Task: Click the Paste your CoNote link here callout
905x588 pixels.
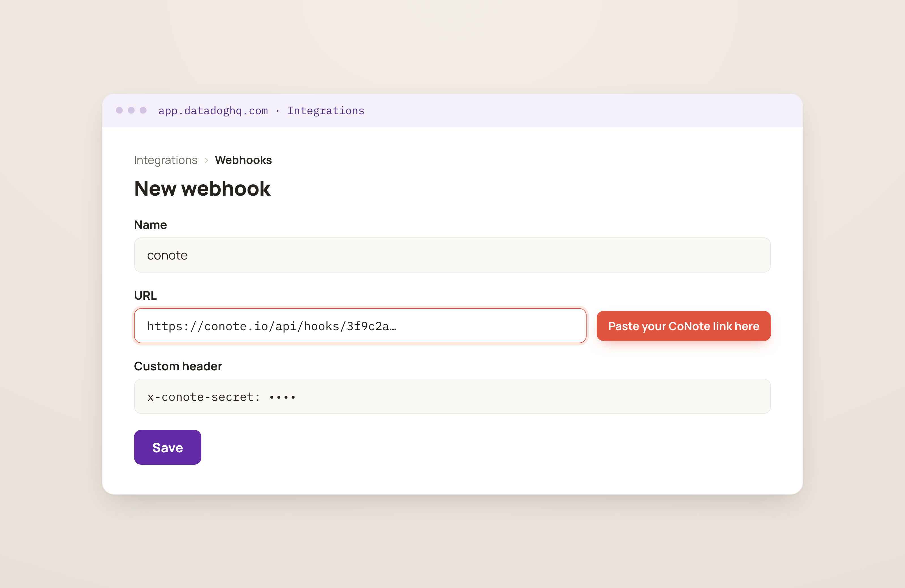Action: pyautogui.click(x=684, y=326)
